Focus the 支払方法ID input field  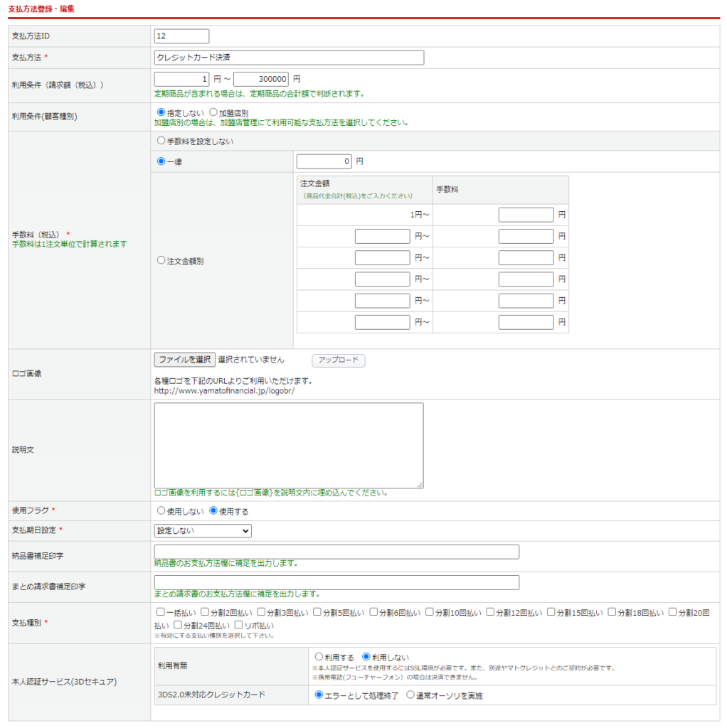[181, 36]
